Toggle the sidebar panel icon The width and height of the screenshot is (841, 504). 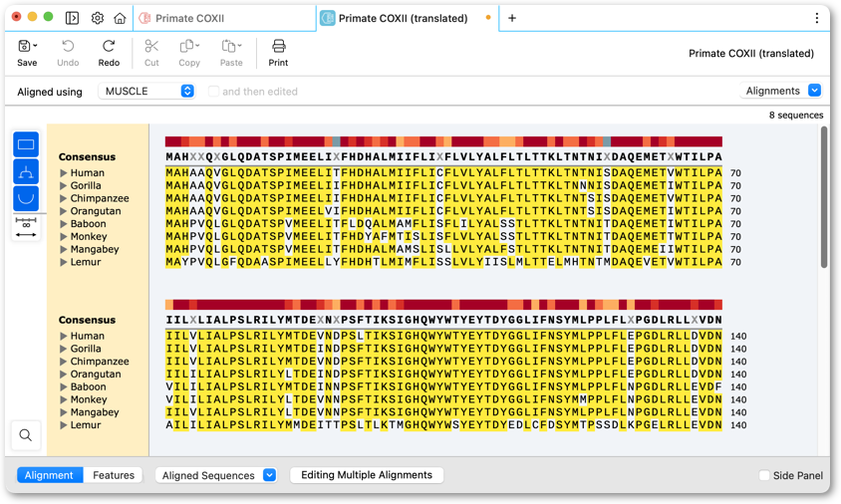click(x=72, y=18)
